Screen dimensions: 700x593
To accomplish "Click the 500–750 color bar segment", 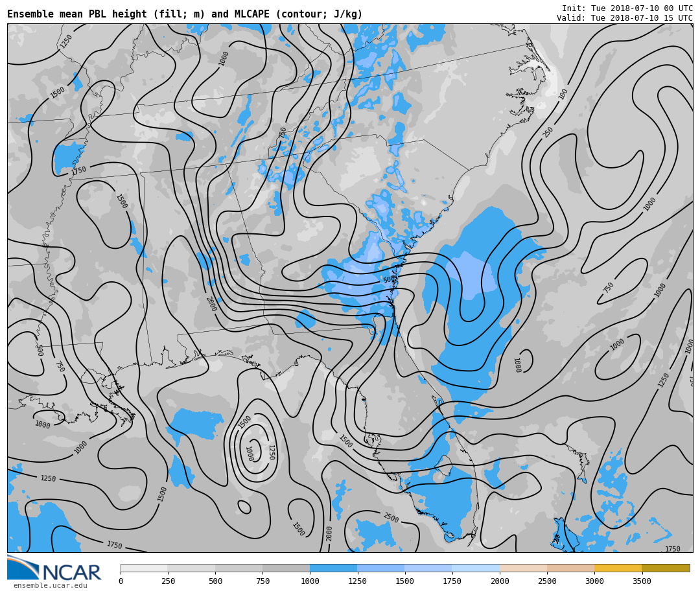I will coord(239,568).
